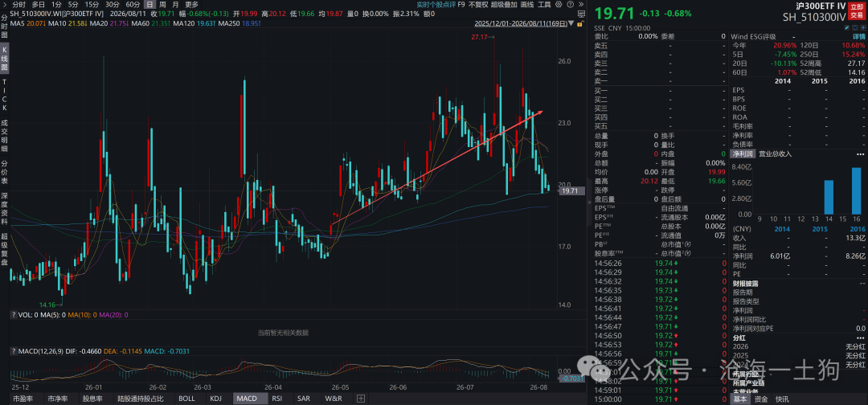Image resolution: width=868 pixels, height=405 pixels.
Task: Open the 详情 link for Wind ESG rating
Action: point(858,36)
